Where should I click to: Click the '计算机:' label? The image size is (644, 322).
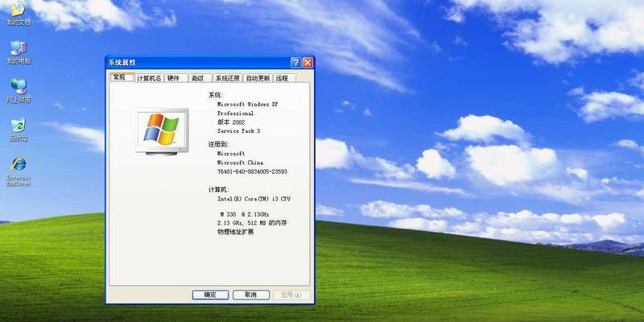(x=218, y=190)
